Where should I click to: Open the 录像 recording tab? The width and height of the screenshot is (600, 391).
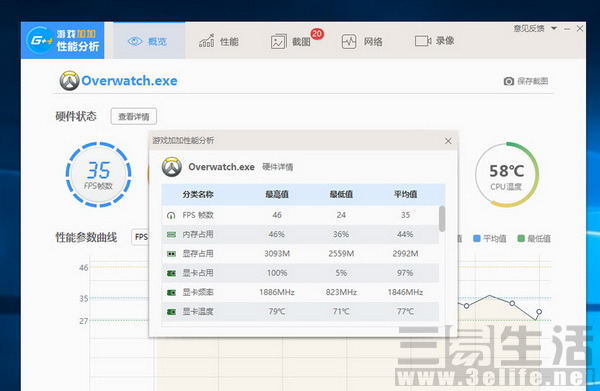pos(435,41)
